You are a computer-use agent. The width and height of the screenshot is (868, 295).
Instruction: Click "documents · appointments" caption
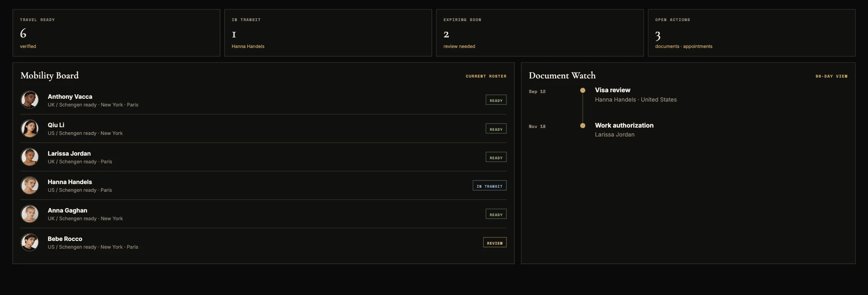click(x=684, y=46)
